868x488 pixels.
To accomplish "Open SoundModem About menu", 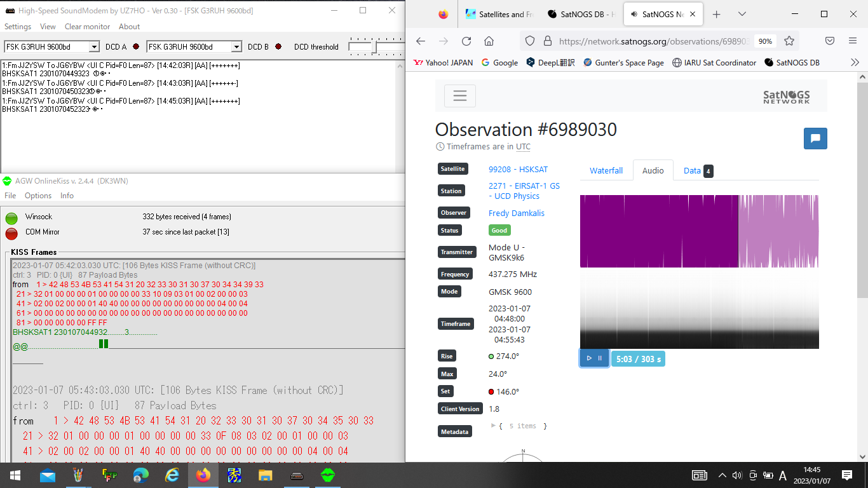I will (x=129, y=27).
